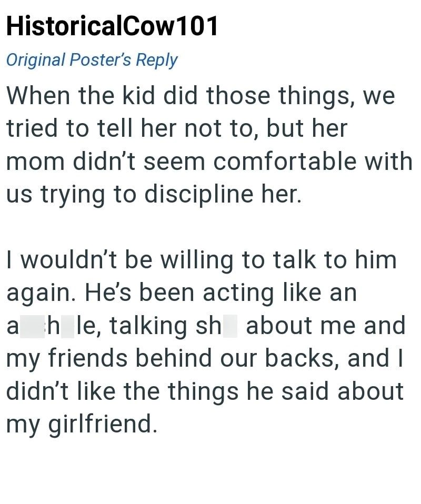Click the word "again" in the reply

point(39,293)
